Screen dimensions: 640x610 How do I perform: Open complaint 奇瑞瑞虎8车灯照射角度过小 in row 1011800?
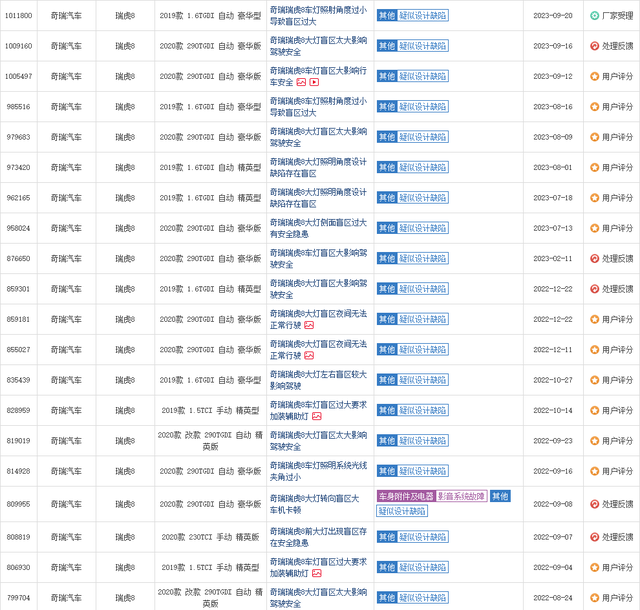click(x=318, y=16)
